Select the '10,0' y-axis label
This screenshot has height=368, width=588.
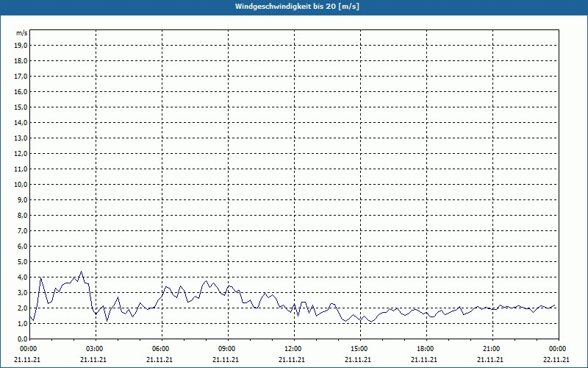click(21, 185)
